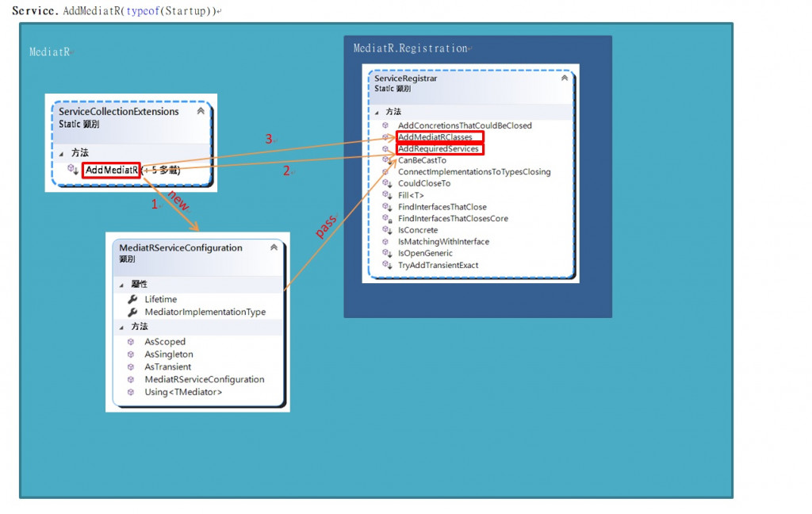The image size is (812, 514).
Task: Select the AsSingleton method
Action: point(169,355)
